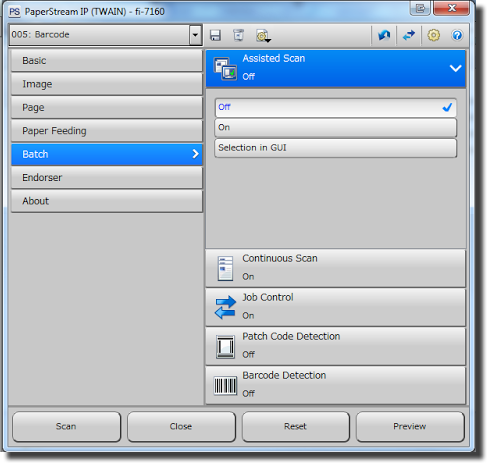Viewport: 496px width, 472px height.
Task: Click the blue switch arrows toolbar icon
Action: coord(409,35)
